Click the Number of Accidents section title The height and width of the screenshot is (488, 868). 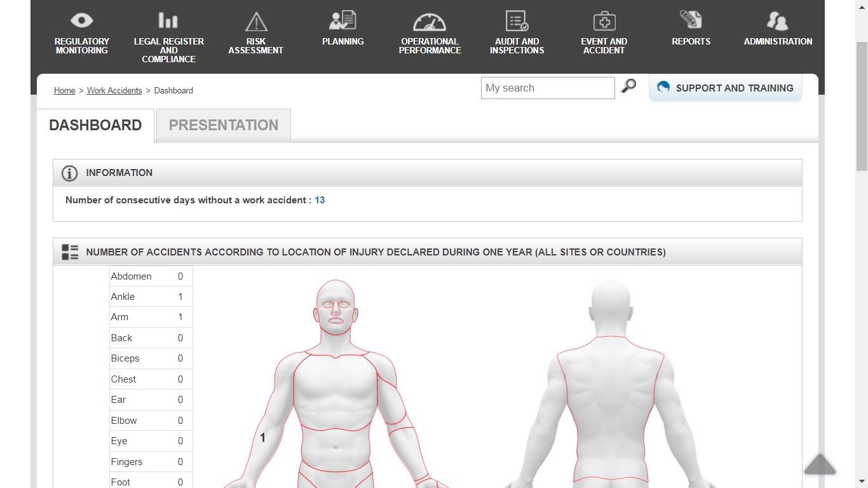(x=376, y=252)
